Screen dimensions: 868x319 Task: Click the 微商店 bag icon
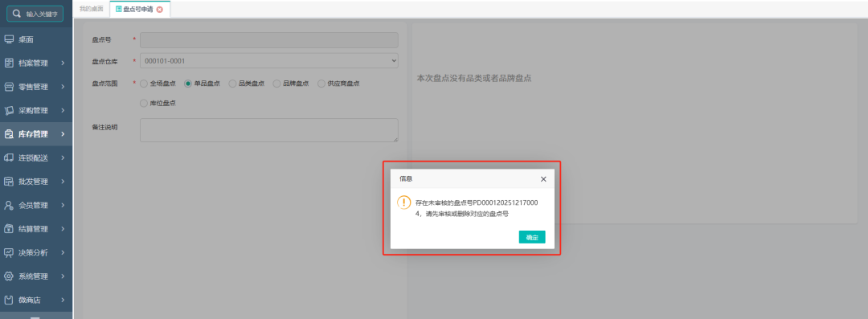pyautogui.click(x=9, y=301)
